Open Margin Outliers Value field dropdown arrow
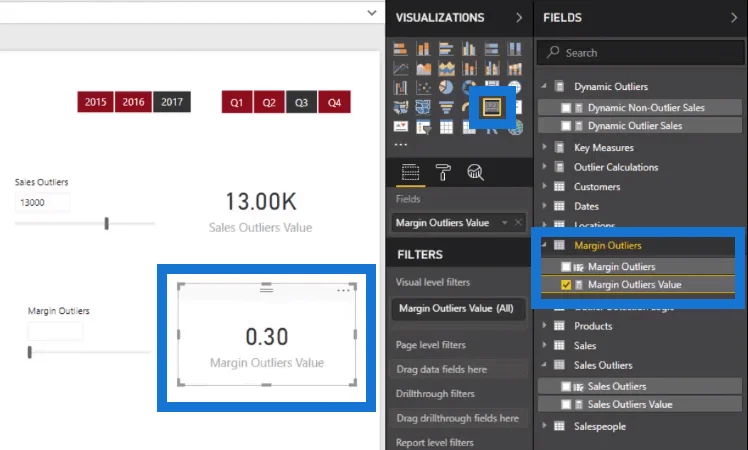Viewport: 748px width, 450px height. pyautogui.click(x=504, y=223)
